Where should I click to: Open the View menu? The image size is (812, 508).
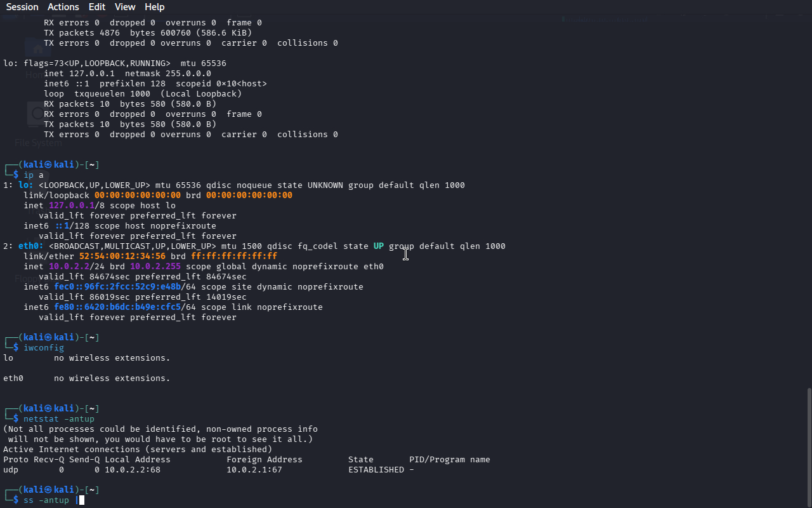pos(125,7)
